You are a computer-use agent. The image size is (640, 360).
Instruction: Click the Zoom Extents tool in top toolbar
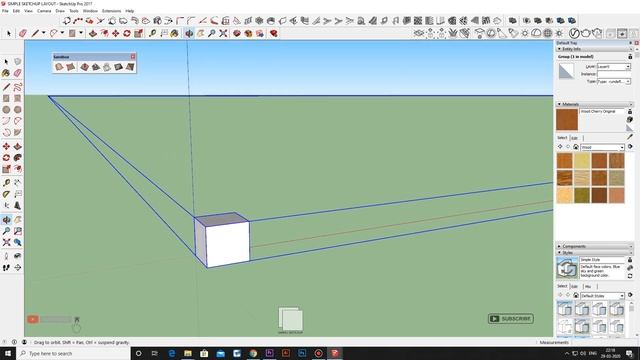223,33
